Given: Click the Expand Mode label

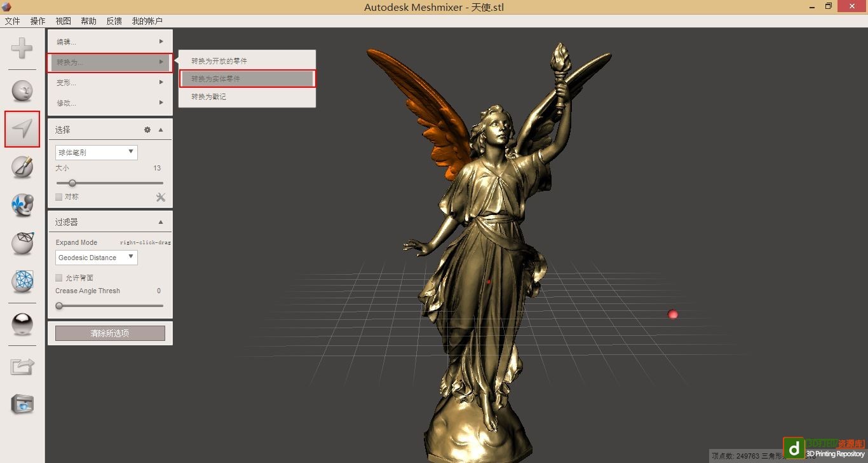Looking at the screenshot, I should pos(76,242).
